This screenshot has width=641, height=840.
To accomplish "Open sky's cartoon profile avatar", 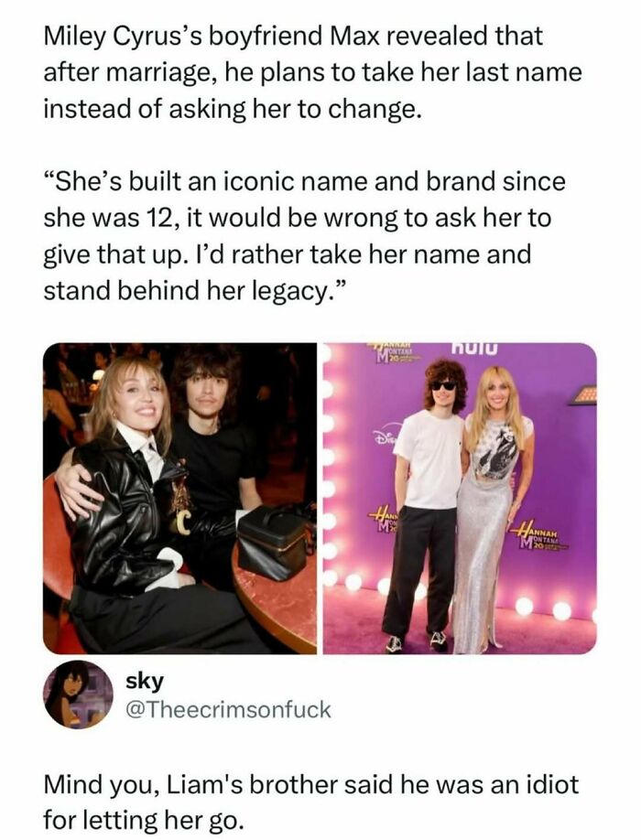I will (x=78, y=695).
